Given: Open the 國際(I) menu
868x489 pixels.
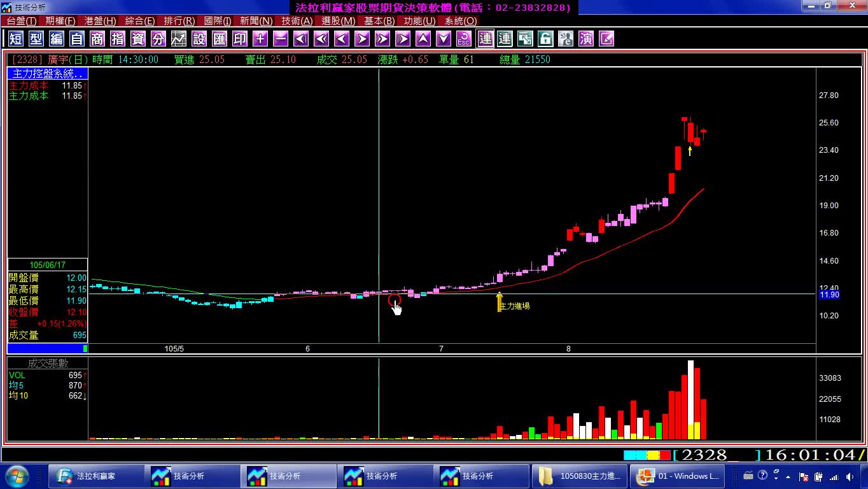Looking at the screenshot, I should tap(218, 21).
